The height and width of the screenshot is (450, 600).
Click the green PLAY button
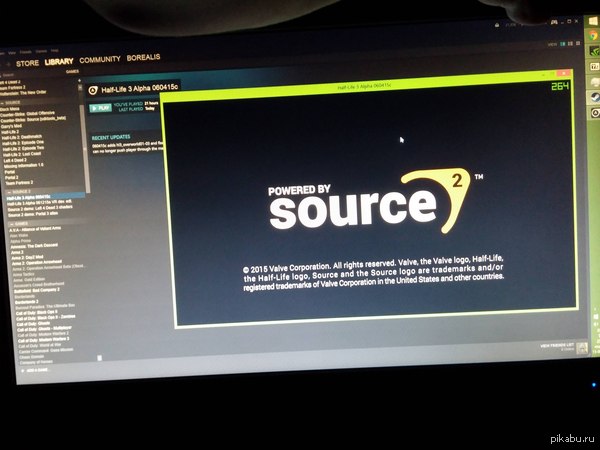[100, 108]
